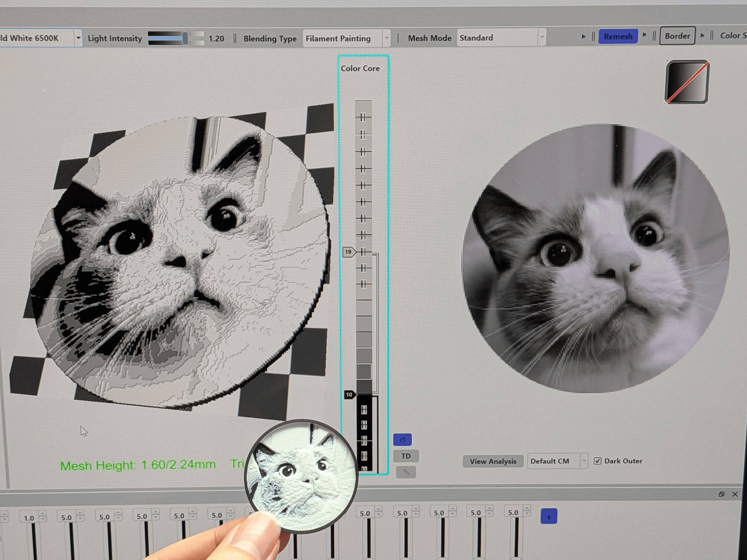Click the expand chevron before Remesh
Viewport: 747px width, 560px height.
pyautogui.click(x=583, y=36)
